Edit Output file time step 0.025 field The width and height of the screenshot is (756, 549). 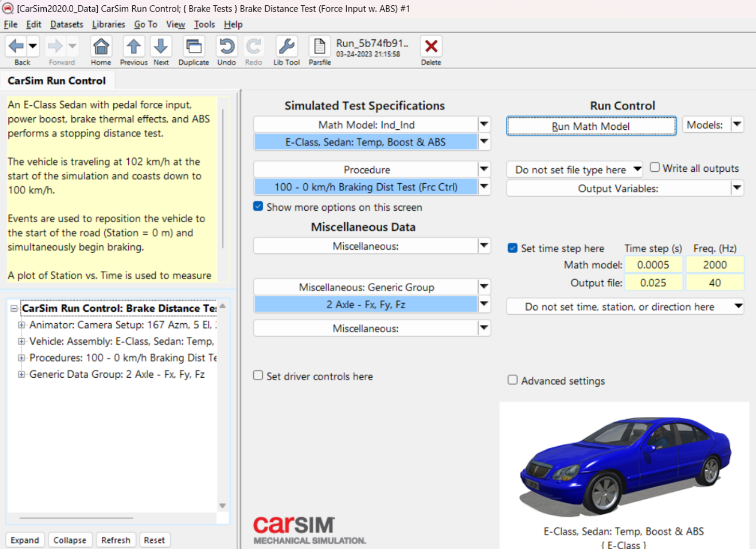coord(654,283)
